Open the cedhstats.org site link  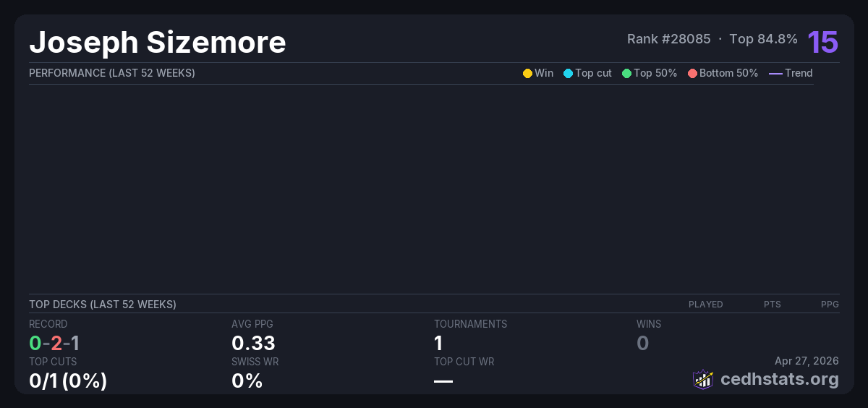[x=769, y=379]
